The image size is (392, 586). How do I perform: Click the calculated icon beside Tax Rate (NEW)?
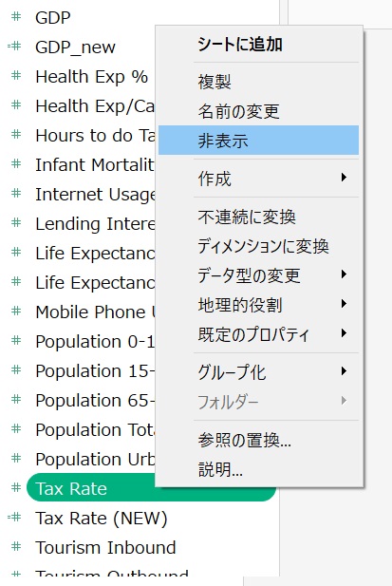point(14,518)
